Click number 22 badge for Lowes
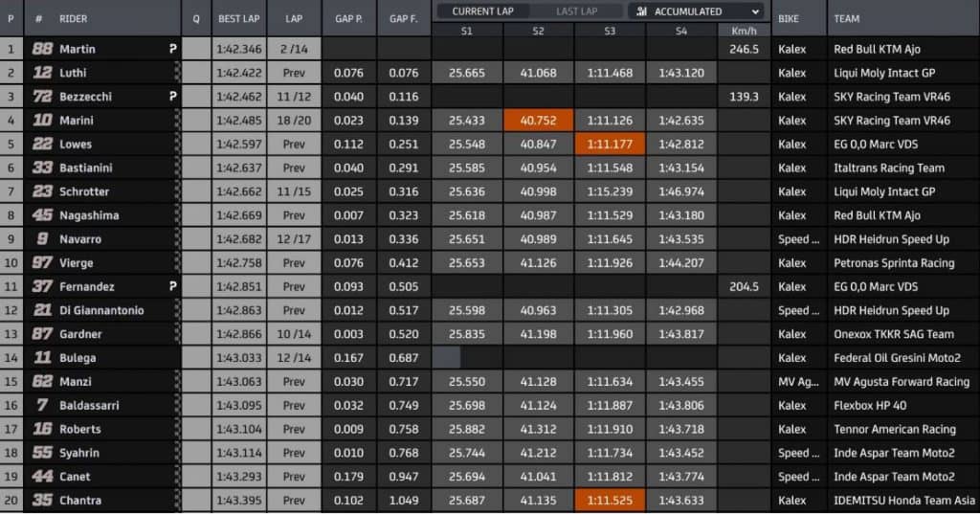Viewport: 980px width, 514px height. 42,145
